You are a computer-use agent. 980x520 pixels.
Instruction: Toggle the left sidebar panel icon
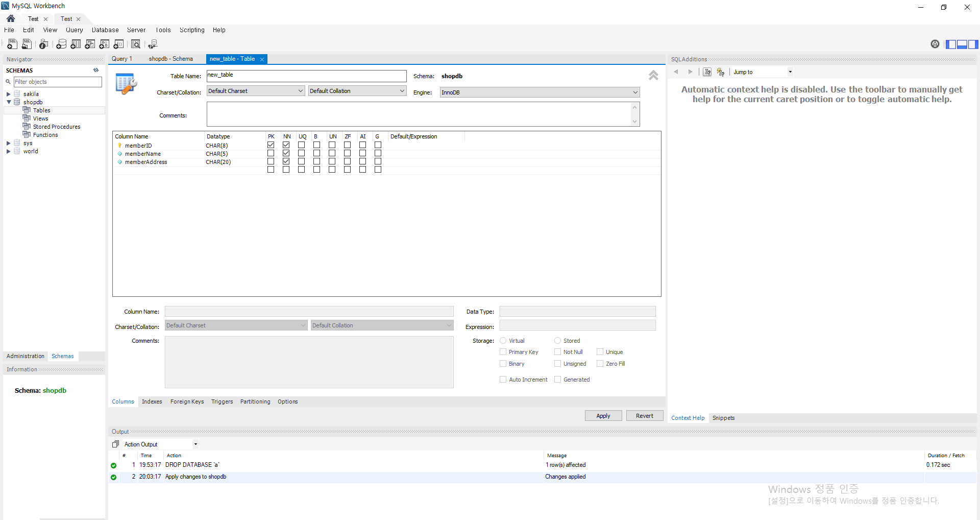coord(950,44)
